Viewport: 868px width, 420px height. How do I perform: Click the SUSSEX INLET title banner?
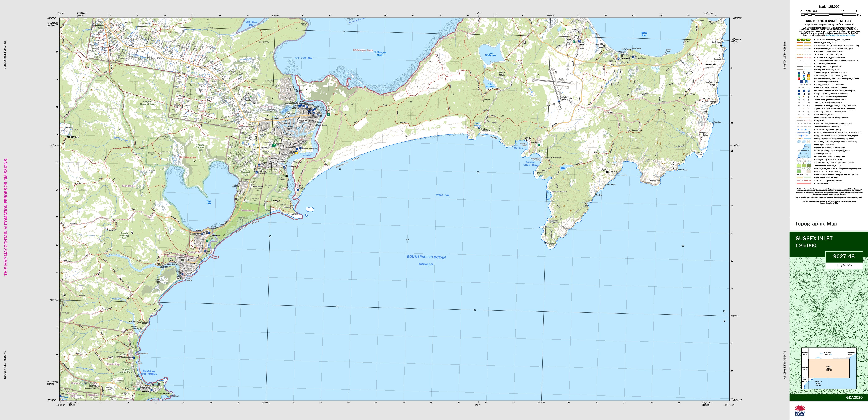tap(814, 239)
